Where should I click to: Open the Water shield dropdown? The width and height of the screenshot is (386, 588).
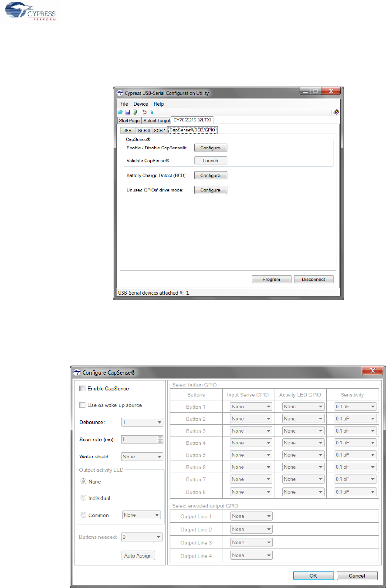coord(142,457)
